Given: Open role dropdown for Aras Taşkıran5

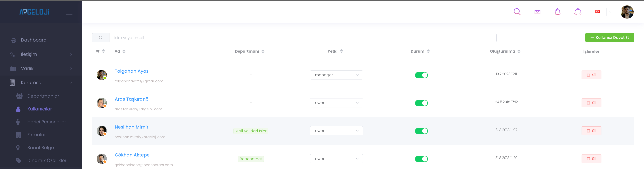Looking at the screenshot, I should (x=336, y=103).
